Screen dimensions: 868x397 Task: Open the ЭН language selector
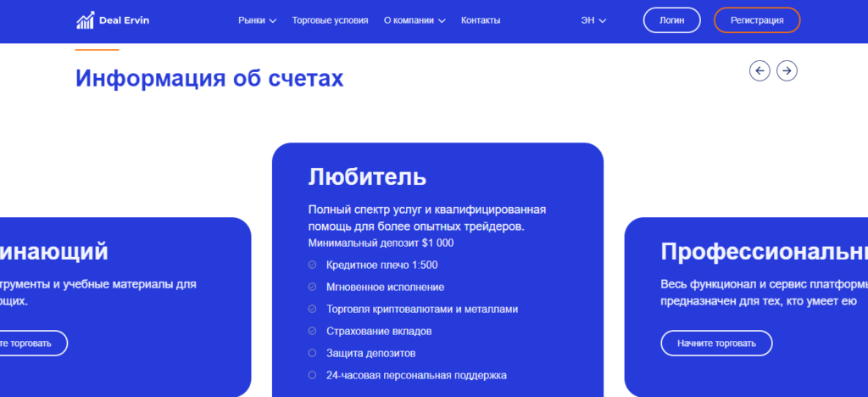pyautogui.click(x=593, y=20)
